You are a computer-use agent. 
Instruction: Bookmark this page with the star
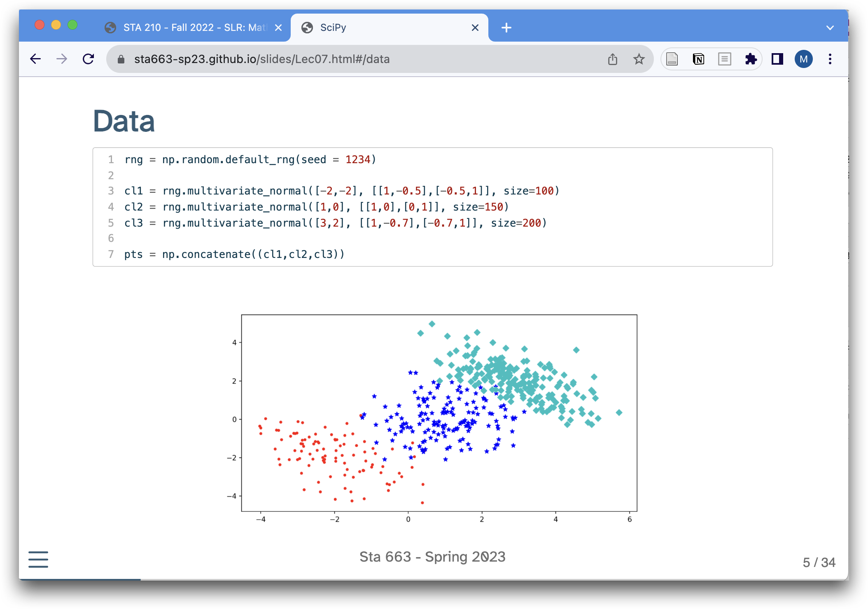coord(639,59)
